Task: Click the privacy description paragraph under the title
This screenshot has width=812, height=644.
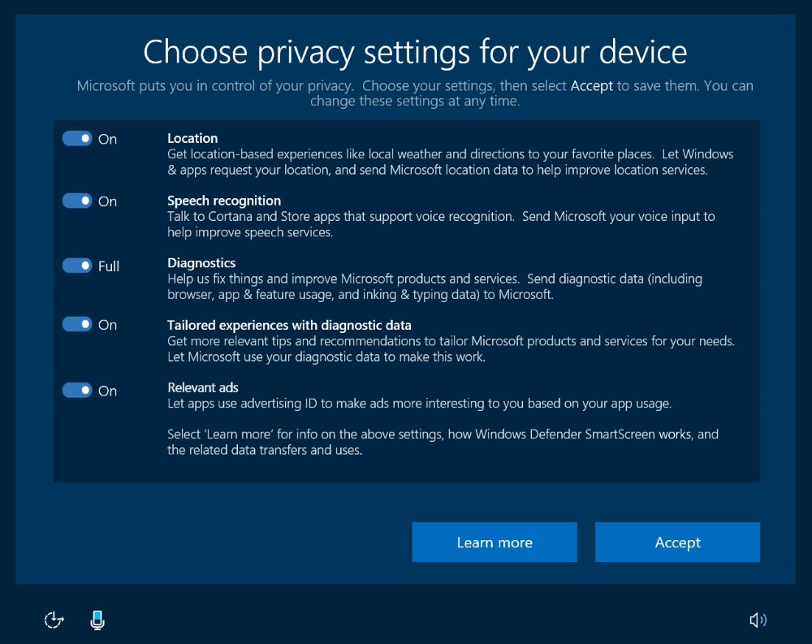Action: pyautogui.click(x=415, y=93)
